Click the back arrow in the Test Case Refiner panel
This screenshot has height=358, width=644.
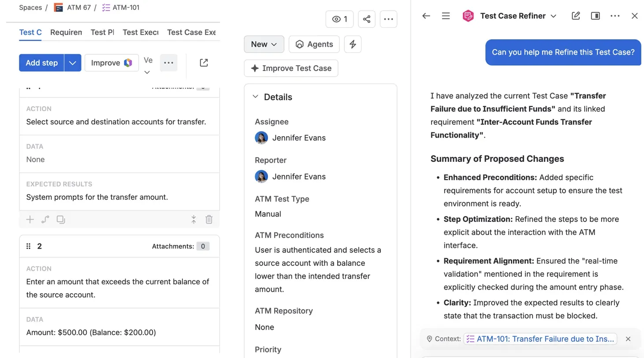click(x=426, y=16)
